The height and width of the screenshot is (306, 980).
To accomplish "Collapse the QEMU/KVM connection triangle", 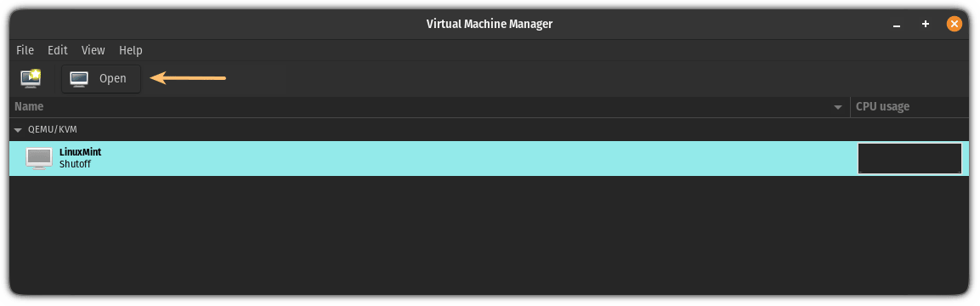I will (x=18, y=130).
